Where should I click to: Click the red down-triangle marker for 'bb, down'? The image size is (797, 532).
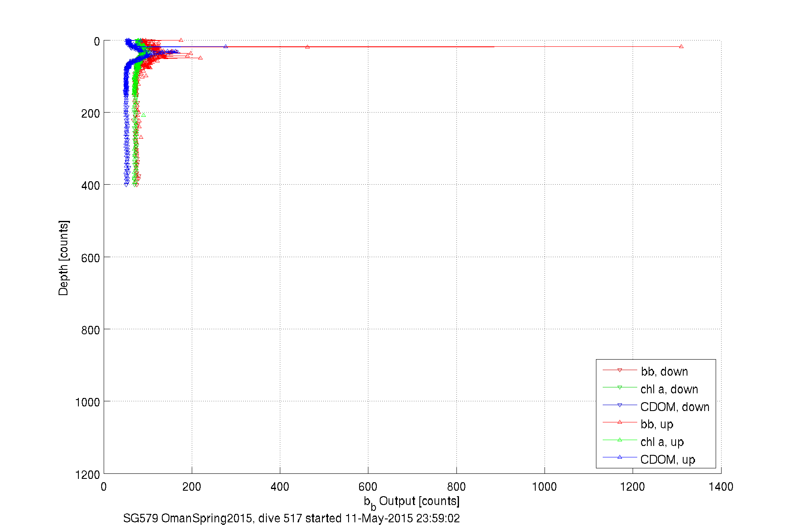click(x=620, y=370)
